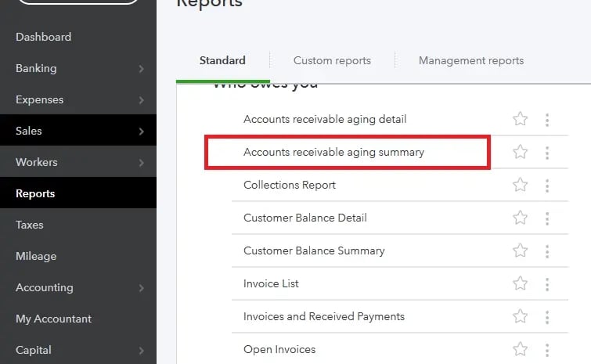Expand the Workers submenu arrow
Screen dimensions: 591x364
tap(142, 162)
